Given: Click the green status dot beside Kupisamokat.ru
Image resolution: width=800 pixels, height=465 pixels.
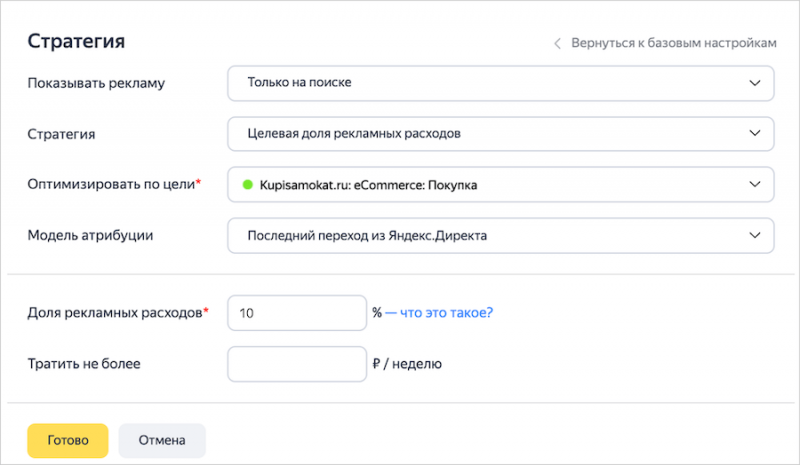Looking at the screenshot, I should click(x=246, y=185).
